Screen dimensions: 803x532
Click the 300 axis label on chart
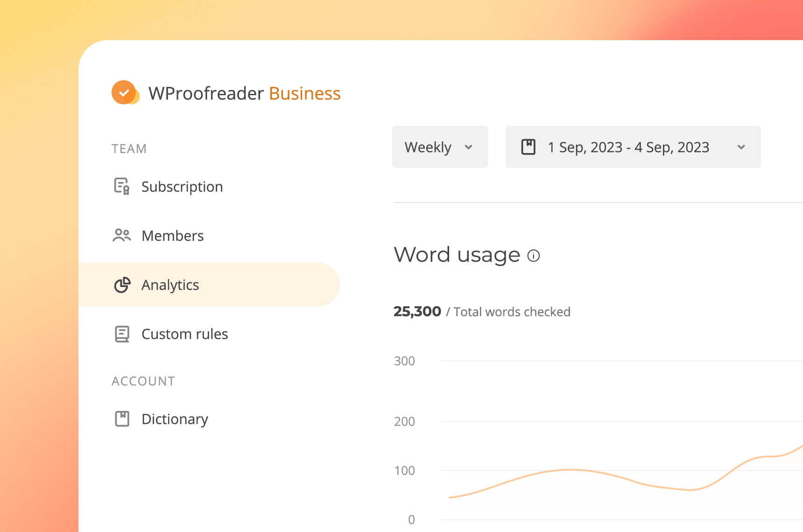404,361
